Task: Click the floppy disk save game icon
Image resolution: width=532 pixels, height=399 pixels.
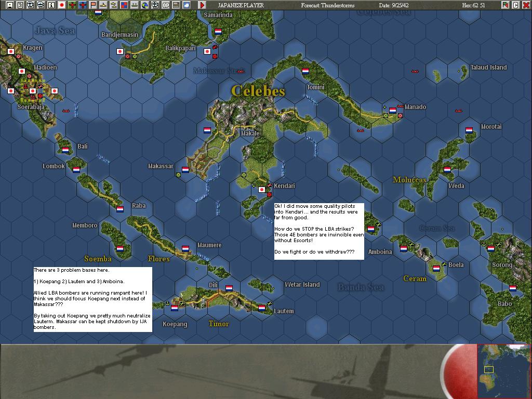Action: [10, 5]
